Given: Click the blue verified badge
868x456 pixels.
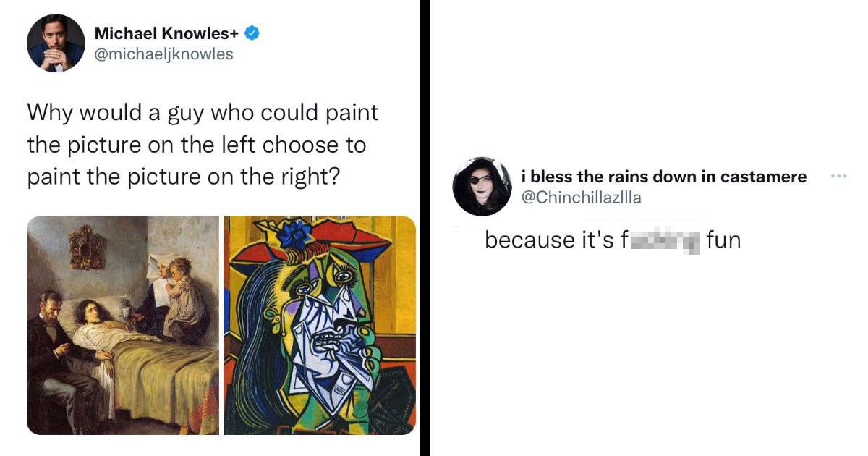Looking at the screenshot, I should (252, 33).
